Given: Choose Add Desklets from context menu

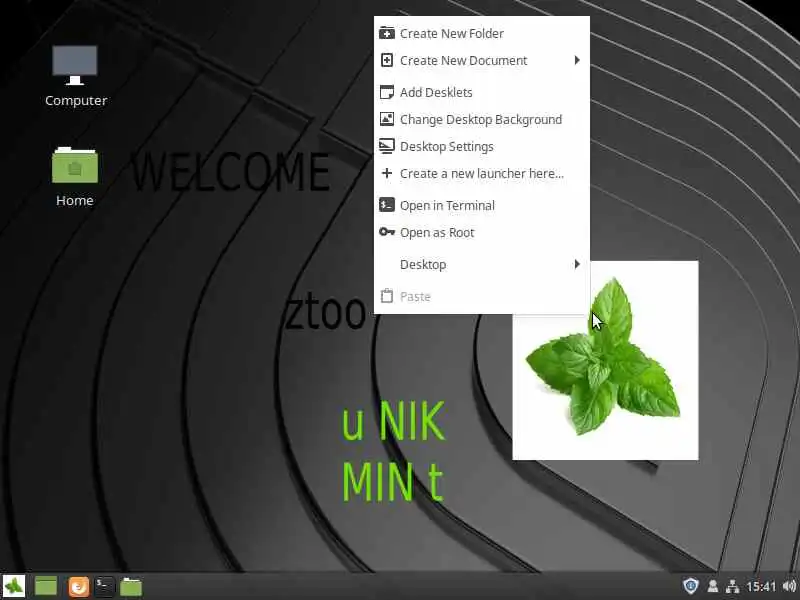Looking at the screenshot, I should (x=482, y=92).
